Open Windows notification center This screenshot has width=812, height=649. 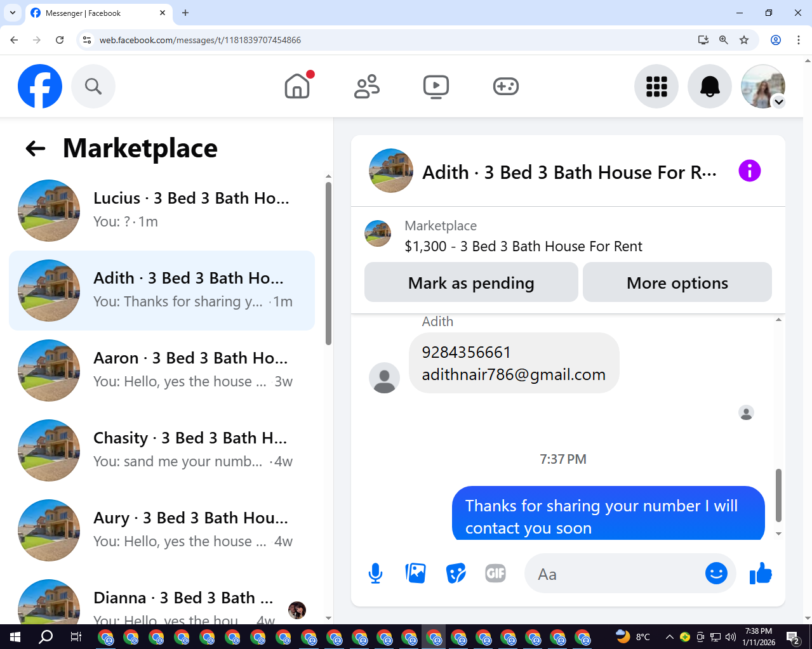point(793,637)
